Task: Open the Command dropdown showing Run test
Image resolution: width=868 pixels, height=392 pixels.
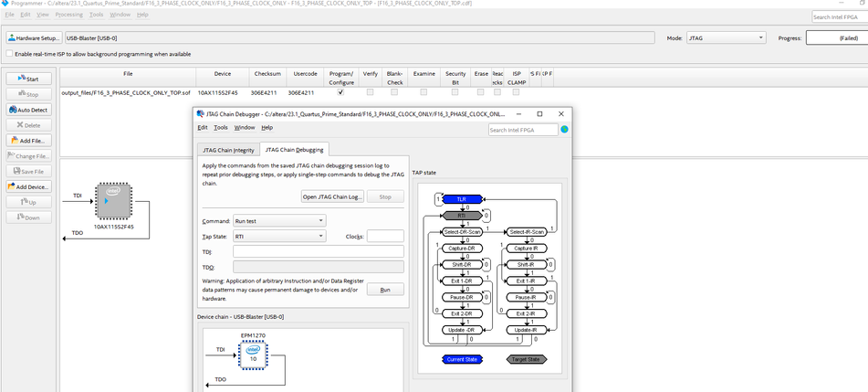Action: coord(278,220)
